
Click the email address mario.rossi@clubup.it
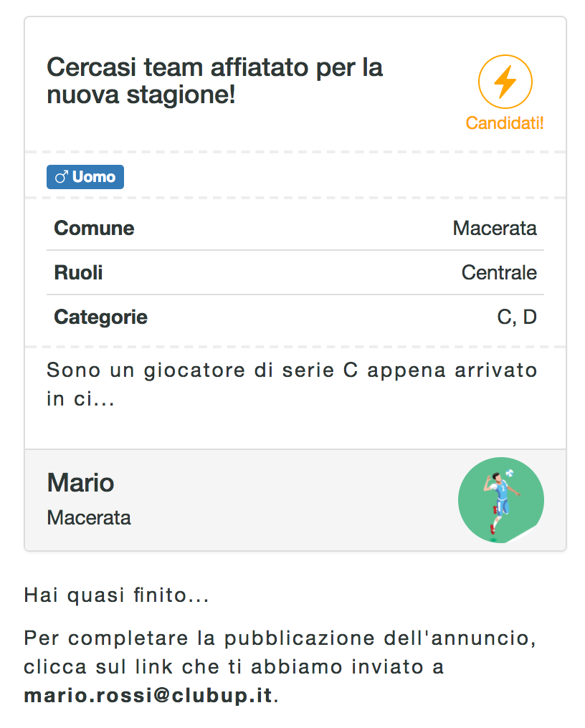[148, 696]
